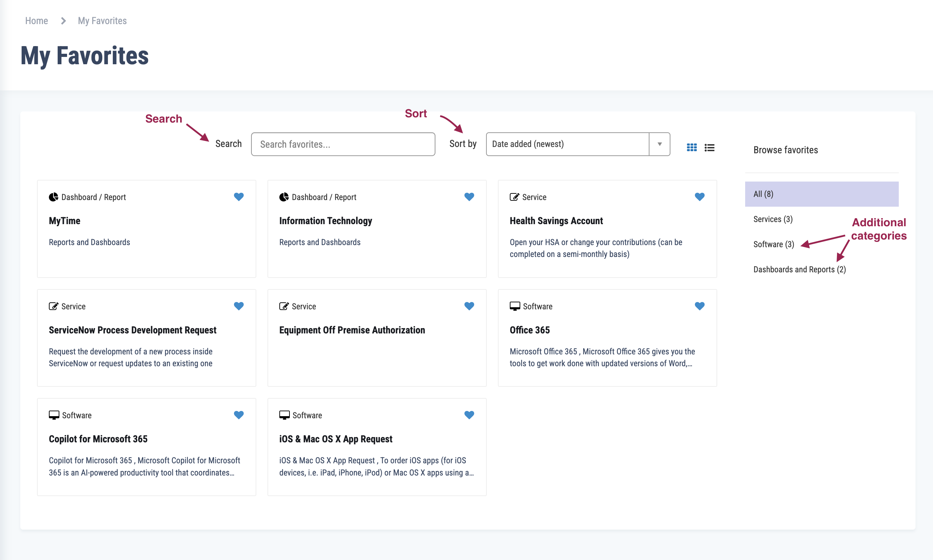Unfavorite MyTime with the heart icon
The image size is (933, 560).
click(x=238, y=197)
